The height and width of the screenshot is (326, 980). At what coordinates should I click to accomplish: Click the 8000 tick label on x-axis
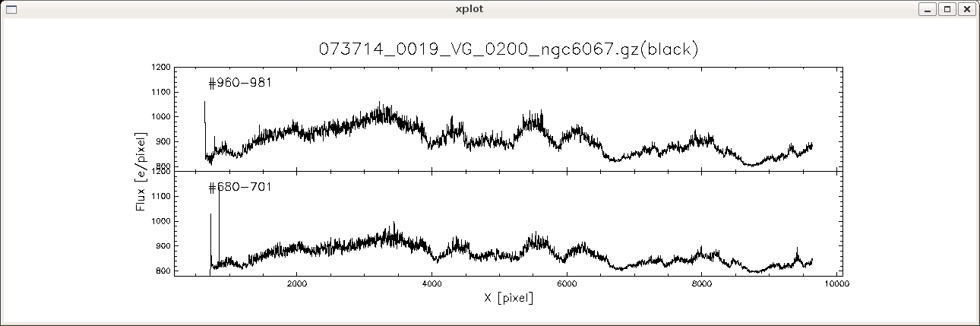(x=702, y=284)
